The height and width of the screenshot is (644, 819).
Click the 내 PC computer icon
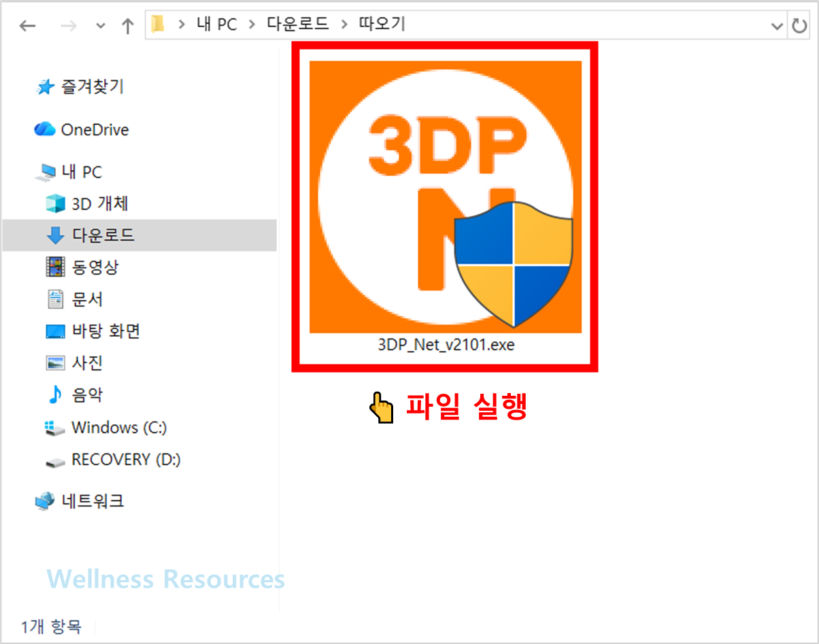pyautogui.click(x=45, y=173)
